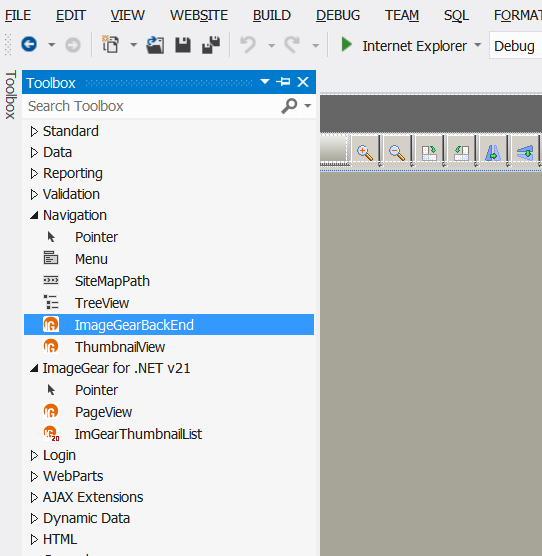This screenshot has height=556, width=542.
Task: Expand the Login toolbox group
Action: (34, 455)
